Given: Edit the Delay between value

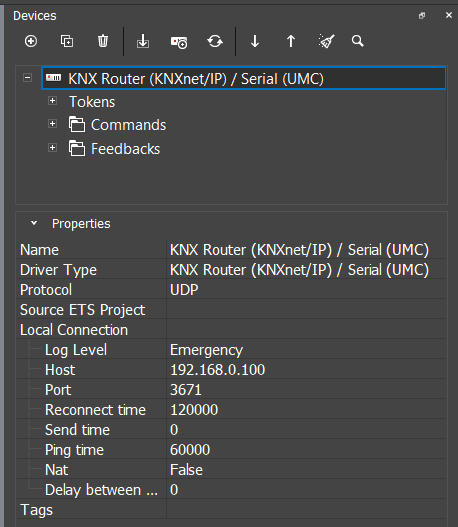Looking at the screenshot, I should 306,490.
